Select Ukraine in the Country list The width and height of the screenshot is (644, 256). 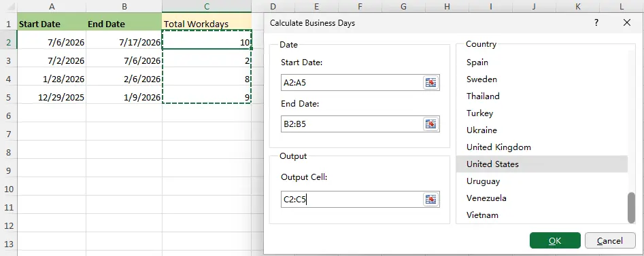(542, 130)
